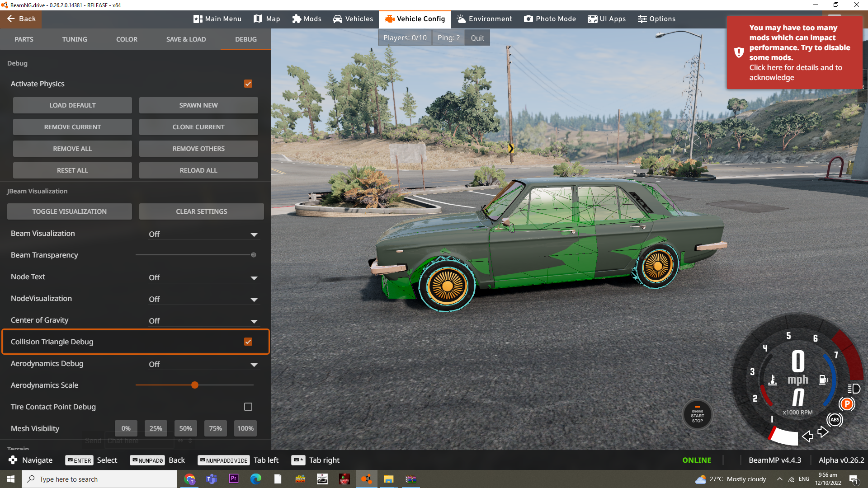Click the parking brake indicator icon
Screen dimensions: 868x488
(x=847, y=404)
